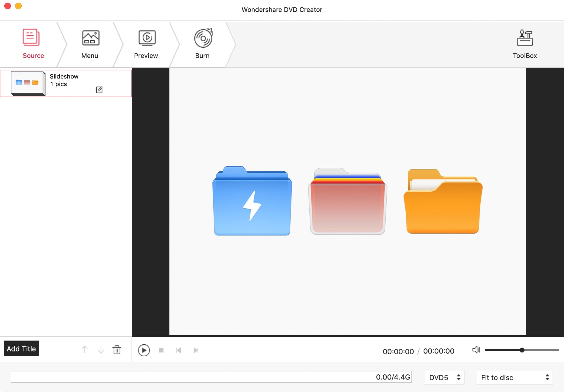Click the disc capacity progress bar
This screenshot has width=564, height=392.
click(x=211, y=377)
